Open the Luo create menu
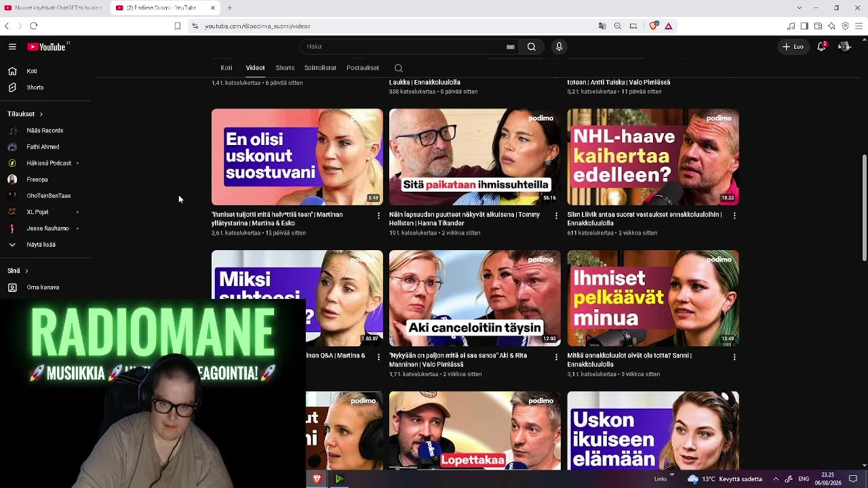This screenshot has width=868, height=488. [x=793, y=47]
